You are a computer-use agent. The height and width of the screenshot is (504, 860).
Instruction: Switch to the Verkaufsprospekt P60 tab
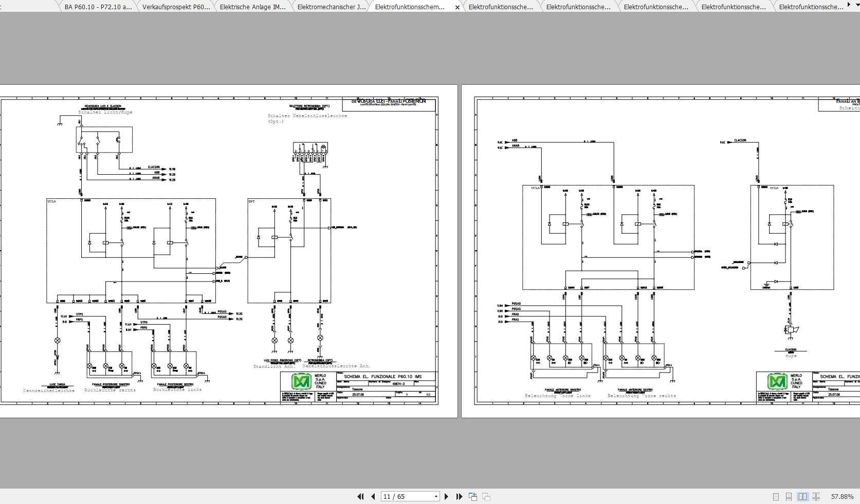pyautogui.click(x=176, y=7)
